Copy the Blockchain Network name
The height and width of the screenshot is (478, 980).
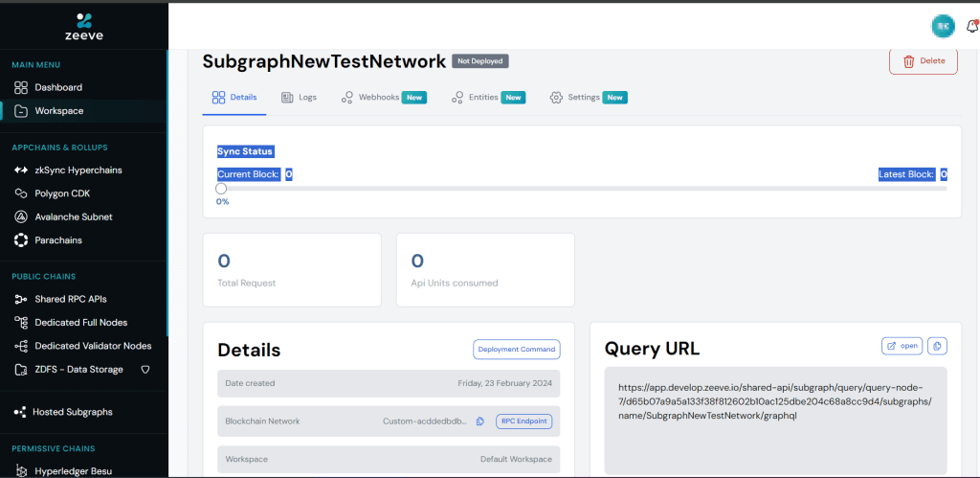480,421
